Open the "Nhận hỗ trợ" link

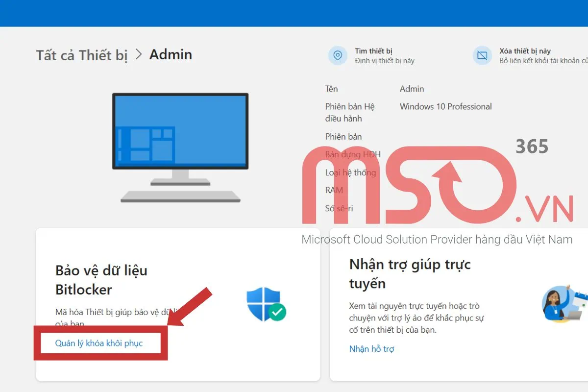371,349
